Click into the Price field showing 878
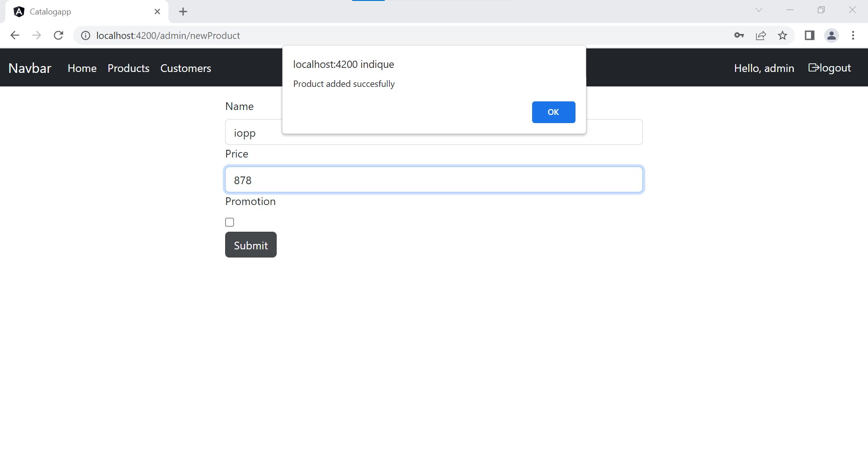The width and height of the screenshot is (868, 458). (x=434, y=180)
